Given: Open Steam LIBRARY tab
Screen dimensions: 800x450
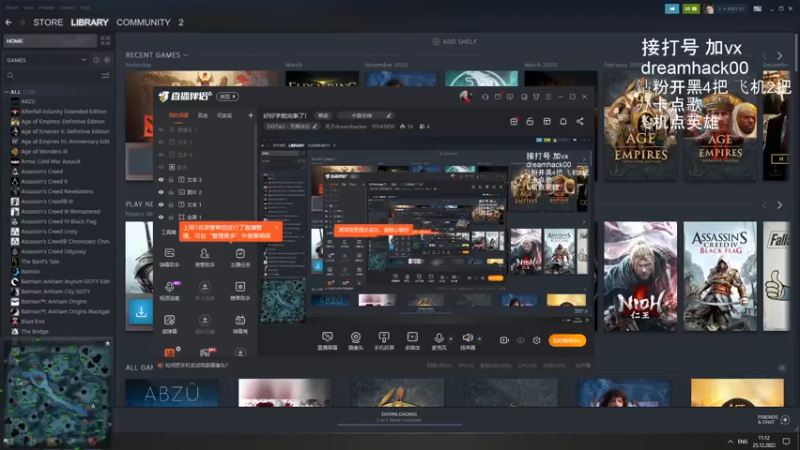Looking at the screenshot, I should 90,22.
